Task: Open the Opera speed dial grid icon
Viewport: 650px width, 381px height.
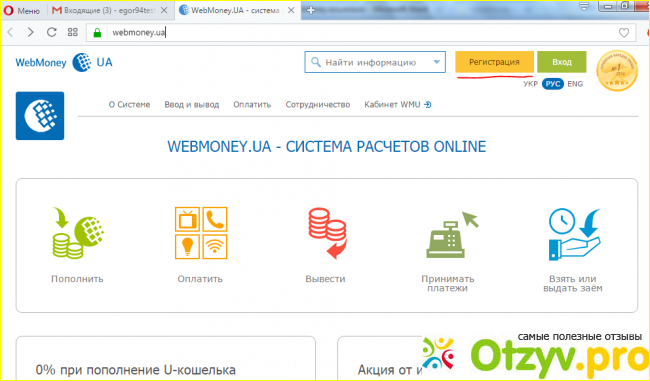Action: click(x=73, y=32)
